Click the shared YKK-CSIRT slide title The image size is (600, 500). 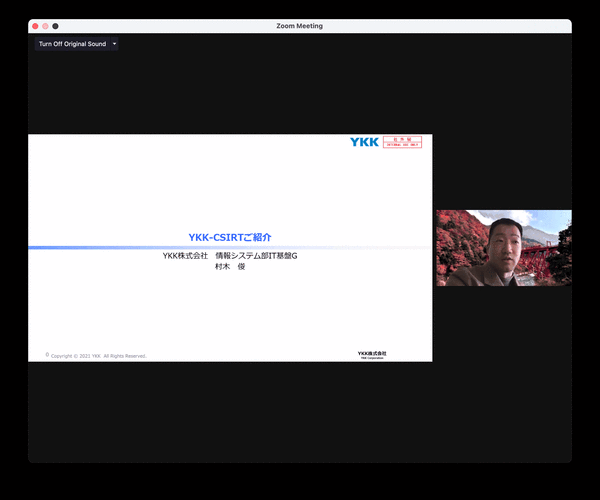(230, 238)
